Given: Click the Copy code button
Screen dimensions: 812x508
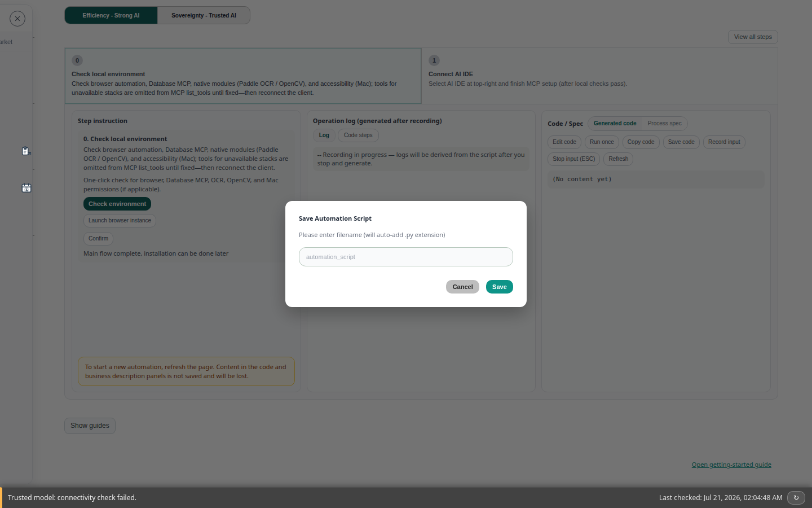Looking at the screenshot, I should (641, 142).
